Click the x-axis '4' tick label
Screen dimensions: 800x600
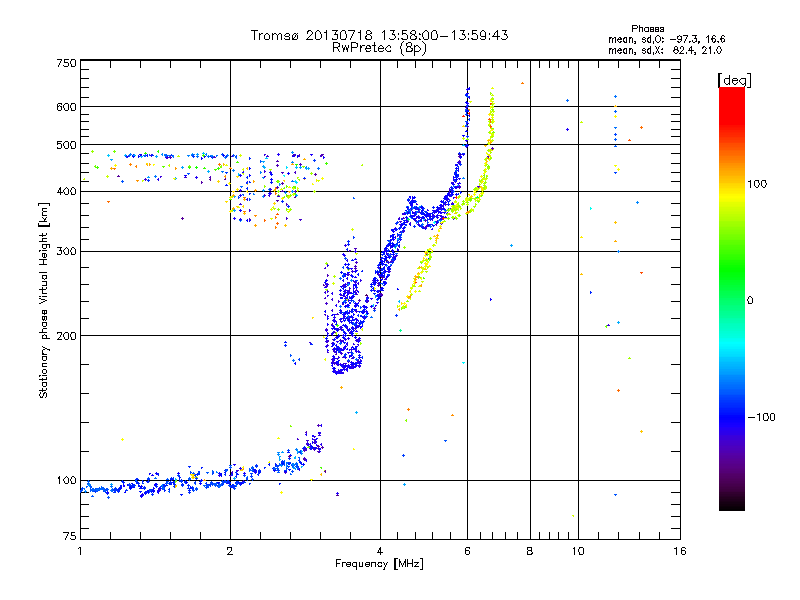click(380, 551)
